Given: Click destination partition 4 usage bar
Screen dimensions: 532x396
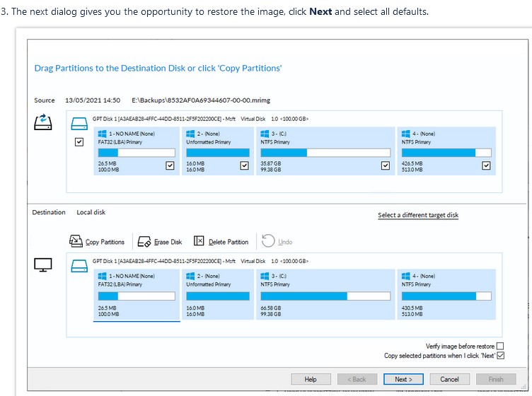Looking at the screenshot, I should tap(446, 296).
